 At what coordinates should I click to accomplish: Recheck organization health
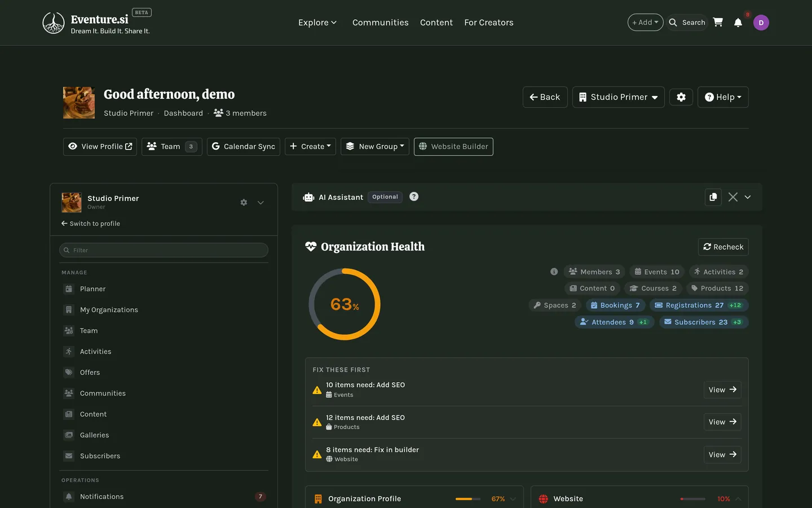723,247
